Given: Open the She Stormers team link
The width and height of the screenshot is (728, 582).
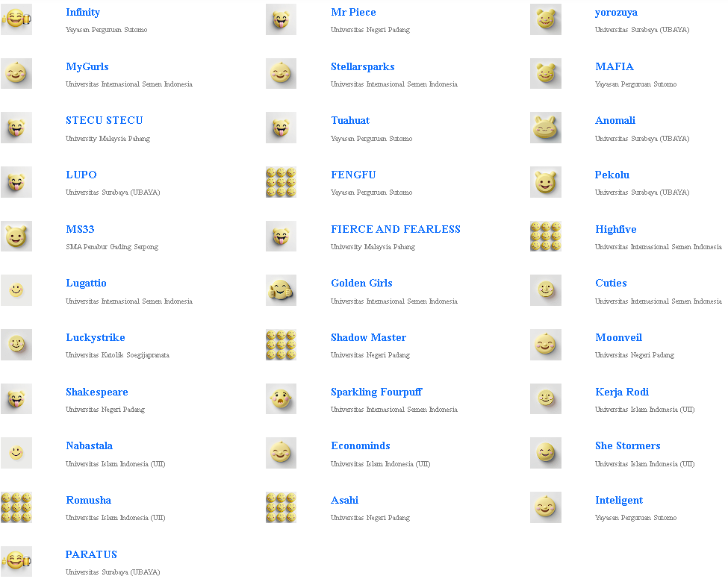Looking at the screenshot, I should tap(627, 445).
